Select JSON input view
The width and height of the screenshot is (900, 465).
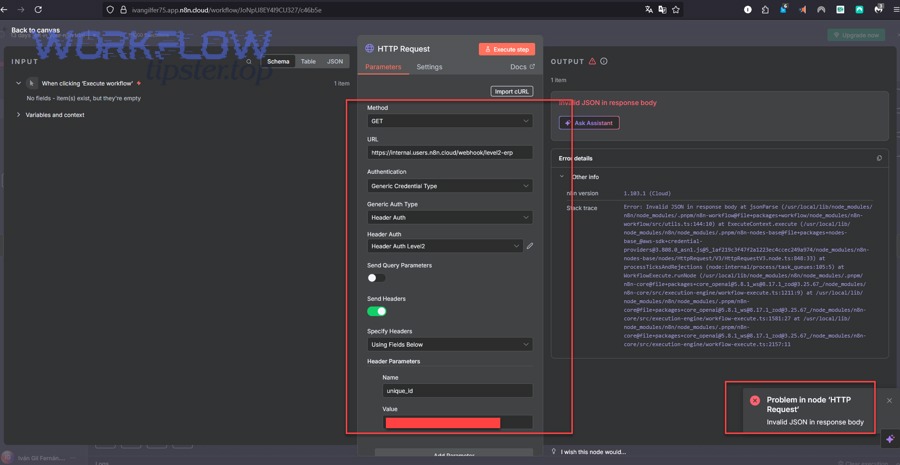click(x=335, y=61)
